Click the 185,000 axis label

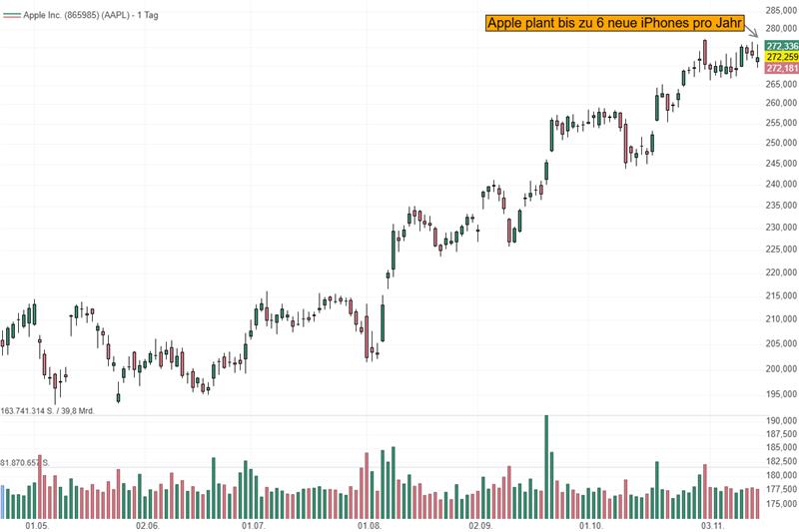[x=781, y=447]
